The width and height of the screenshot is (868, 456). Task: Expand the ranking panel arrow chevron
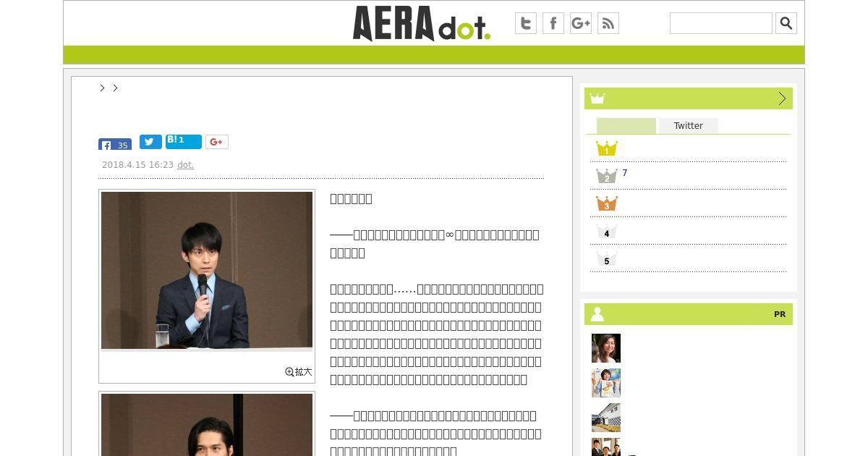pyautogui.click(x=782, y=98)
